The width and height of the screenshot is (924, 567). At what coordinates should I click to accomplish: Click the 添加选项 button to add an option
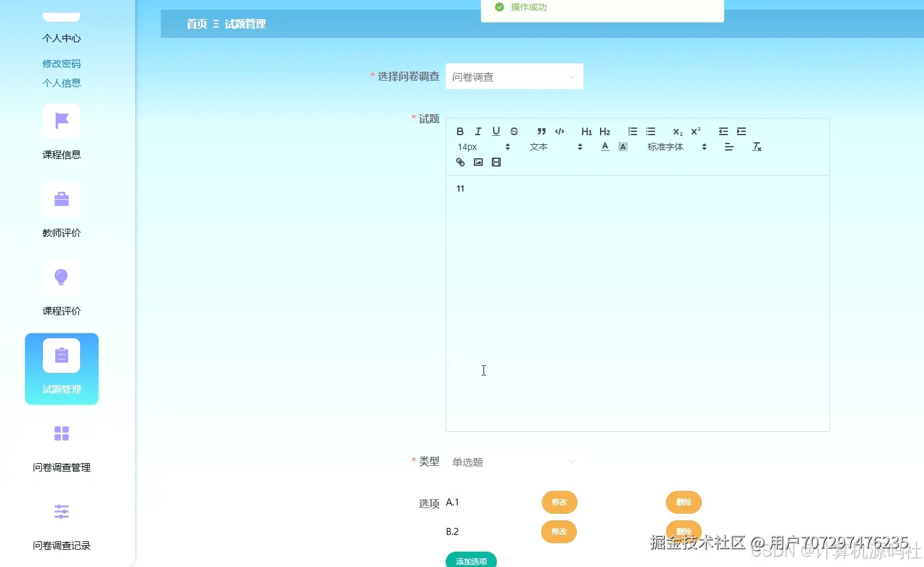[x=471, y=560]
